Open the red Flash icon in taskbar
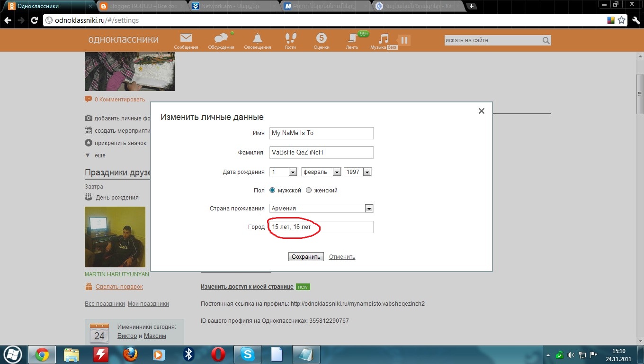The width and height of the screenshot is (644, 364). click(100, 355)
